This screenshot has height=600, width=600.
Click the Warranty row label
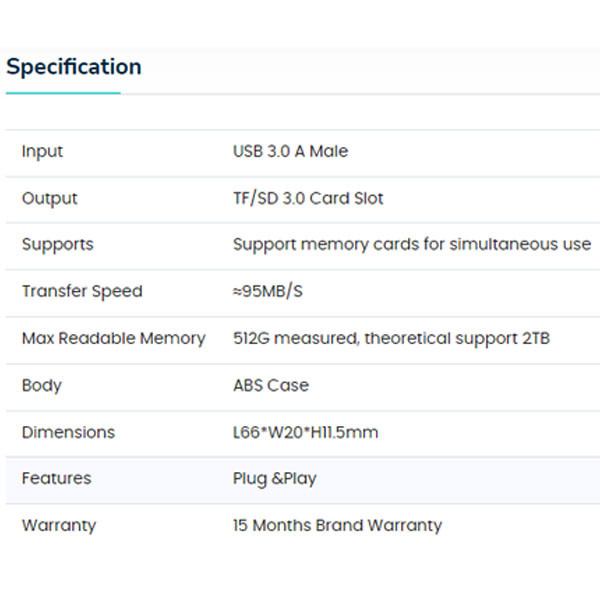[59, 525]
